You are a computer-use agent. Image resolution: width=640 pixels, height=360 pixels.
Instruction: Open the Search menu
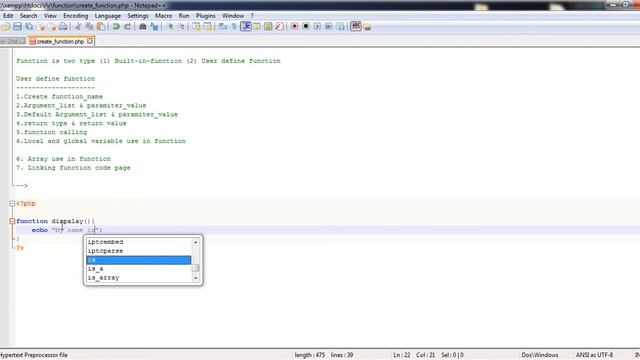[29, 16]
